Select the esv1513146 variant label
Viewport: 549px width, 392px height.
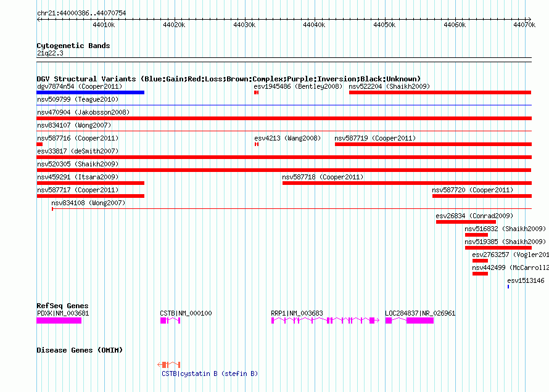526,280
